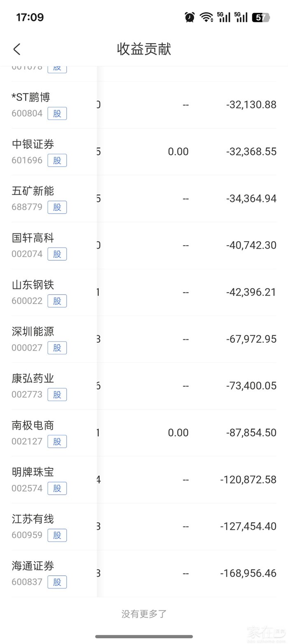
Task: Tap the 没有更多了 footer text
Action: (144, 614)
